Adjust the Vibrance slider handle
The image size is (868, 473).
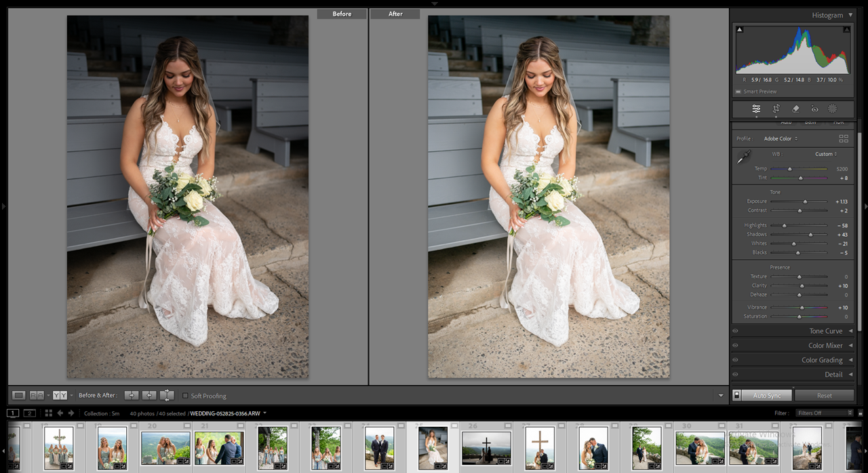(x=802, y=307)
